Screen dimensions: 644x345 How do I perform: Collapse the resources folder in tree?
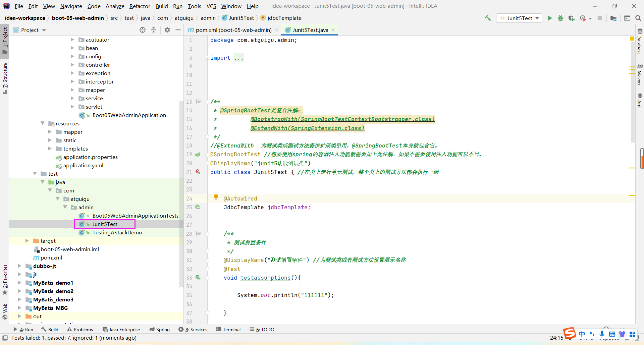pos(43,123)
